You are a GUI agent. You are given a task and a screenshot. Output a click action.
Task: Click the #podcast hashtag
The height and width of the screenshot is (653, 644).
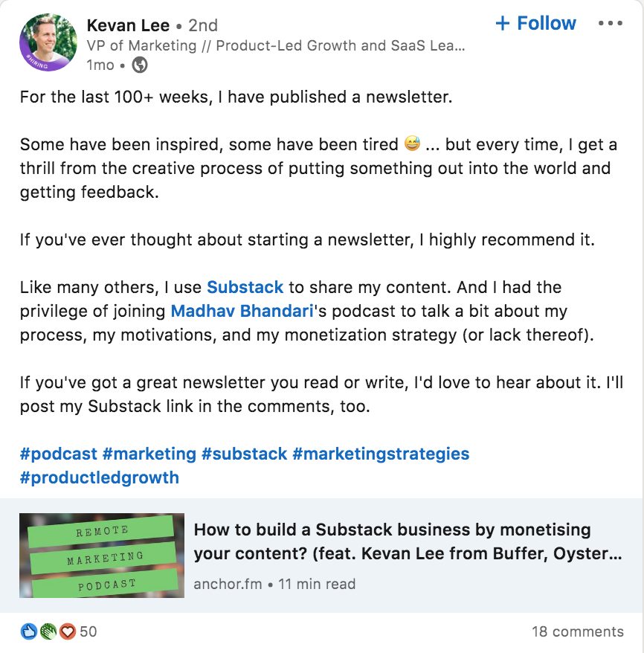click(x=58, y=454)
